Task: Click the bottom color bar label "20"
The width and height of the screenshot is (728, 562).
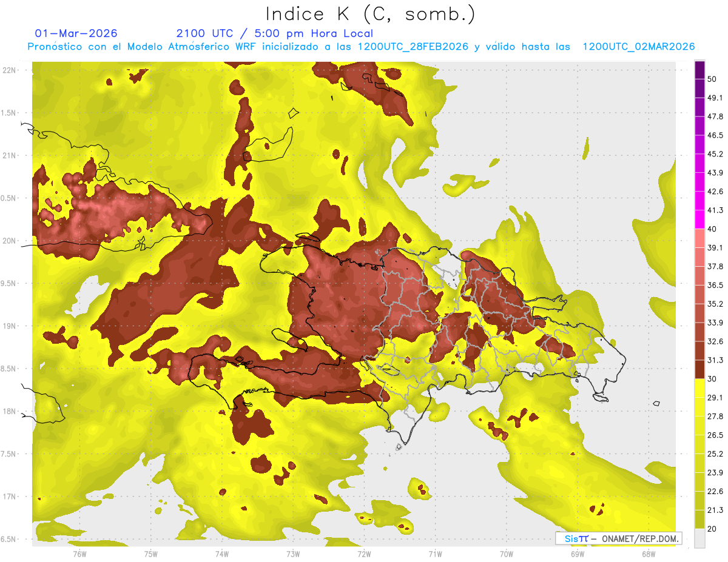Action: pyautogui.click(x=712, y=529)
